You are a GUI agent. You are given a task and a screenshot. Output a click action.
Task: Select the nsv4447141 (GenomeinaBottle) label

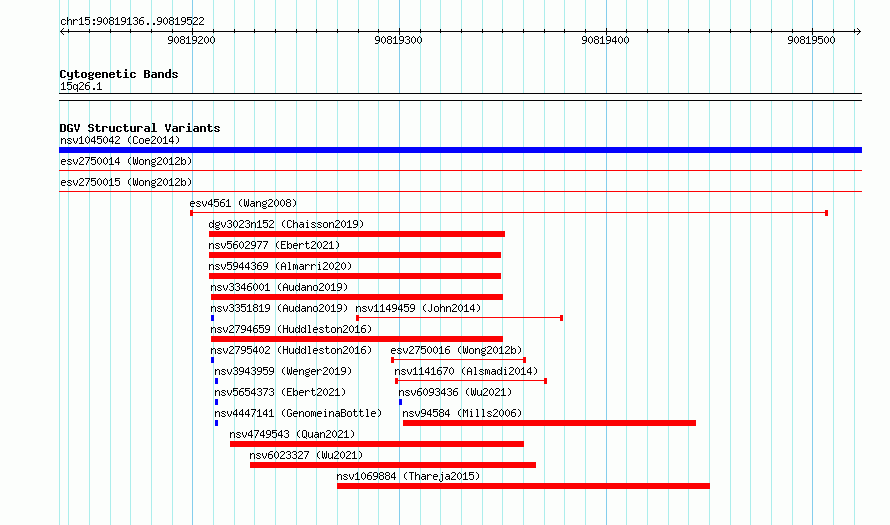coord(298,413)
